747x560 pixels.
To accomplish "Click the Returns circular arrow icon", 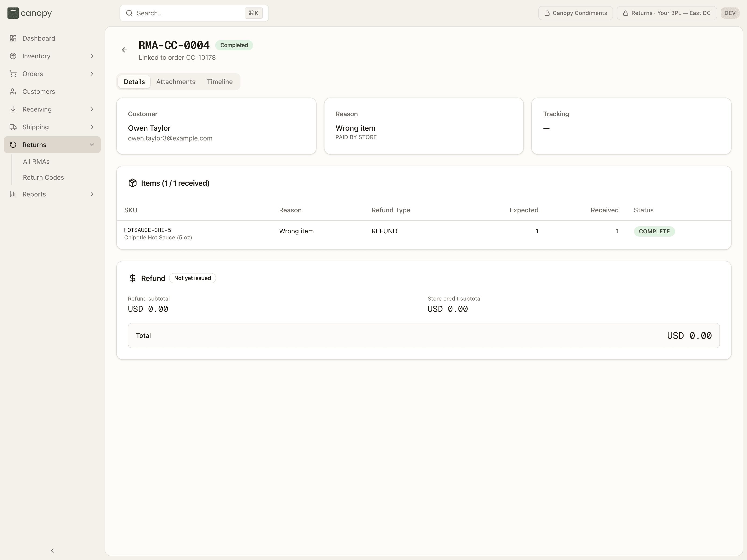I will (13, 144).
